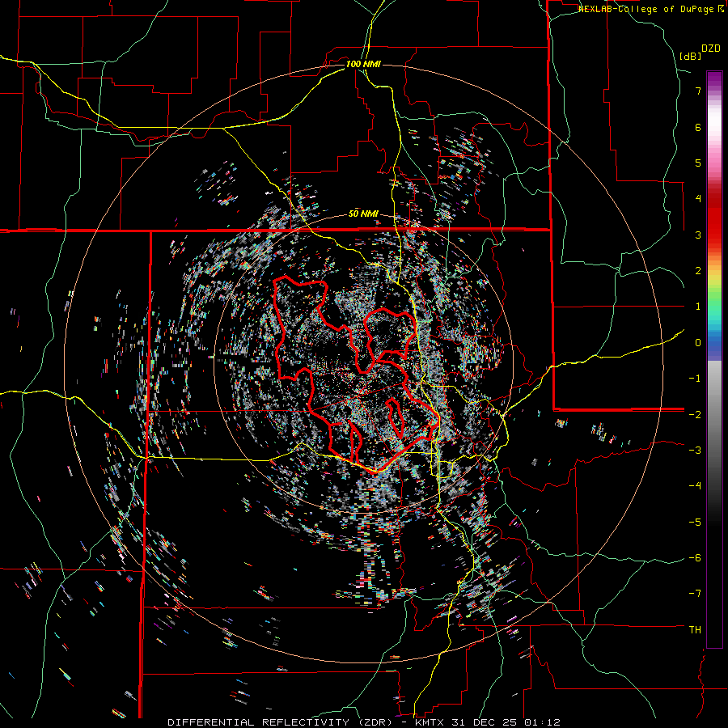728x728 pixels.
Task: Click the 50 NMI range ring label
Action: pos(363,214)
